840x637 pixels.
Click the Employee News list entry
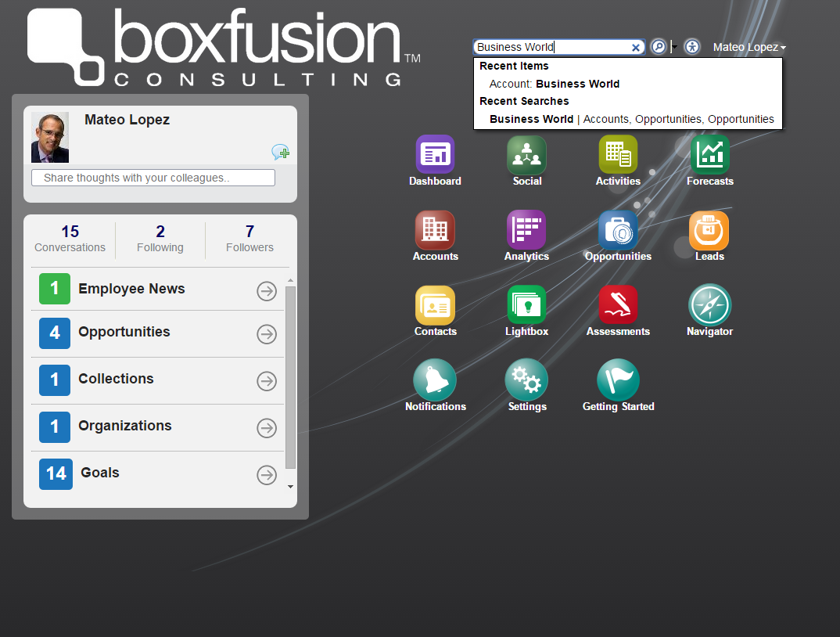(157, 289)
